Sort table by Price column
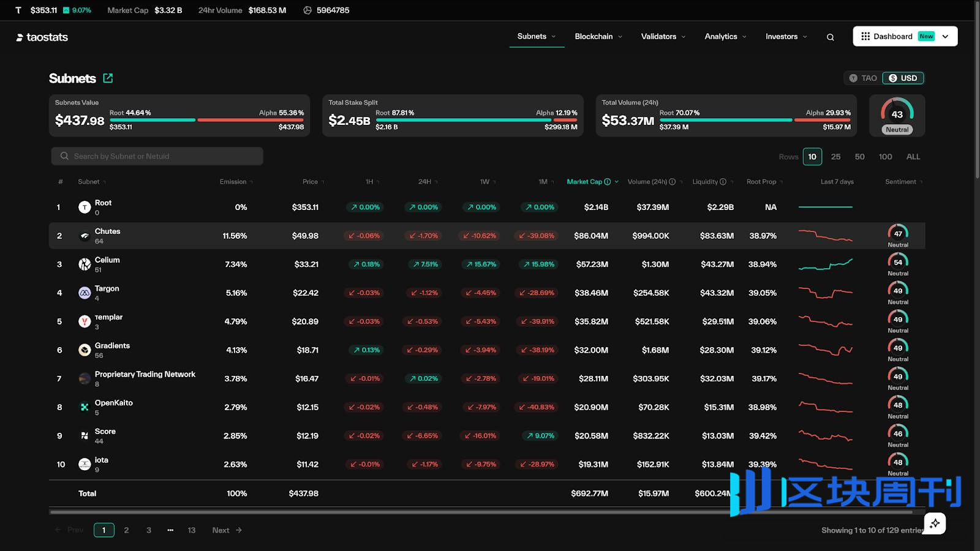 314,182
